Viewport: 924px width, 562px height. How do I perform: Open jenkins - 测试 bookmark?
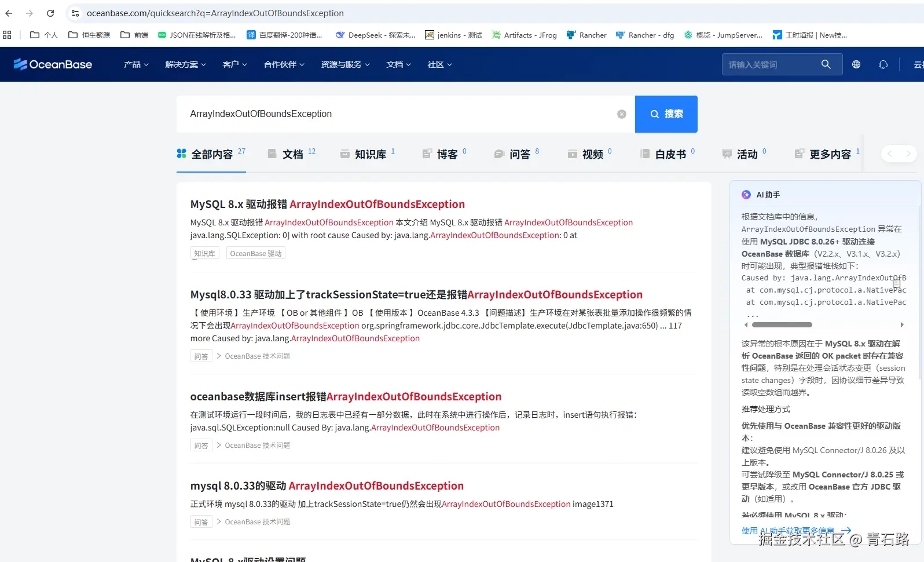click(453, 35)
